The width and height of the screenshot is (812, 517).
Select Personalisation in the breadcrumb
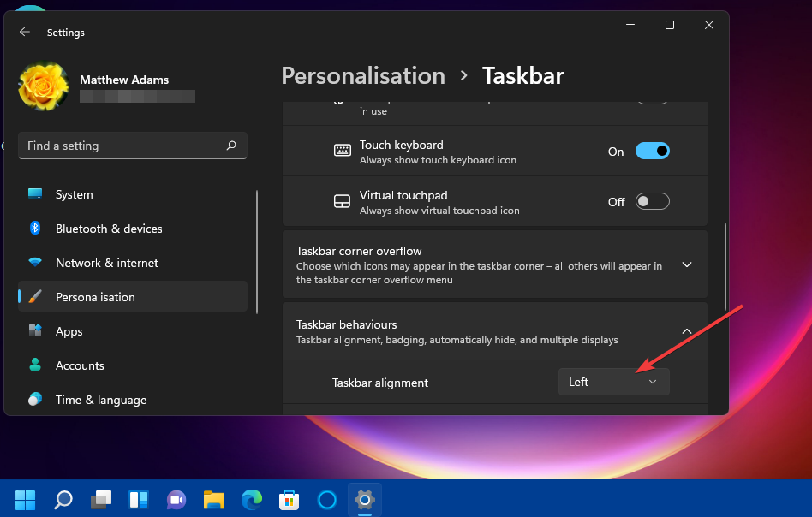coord(363,75)
